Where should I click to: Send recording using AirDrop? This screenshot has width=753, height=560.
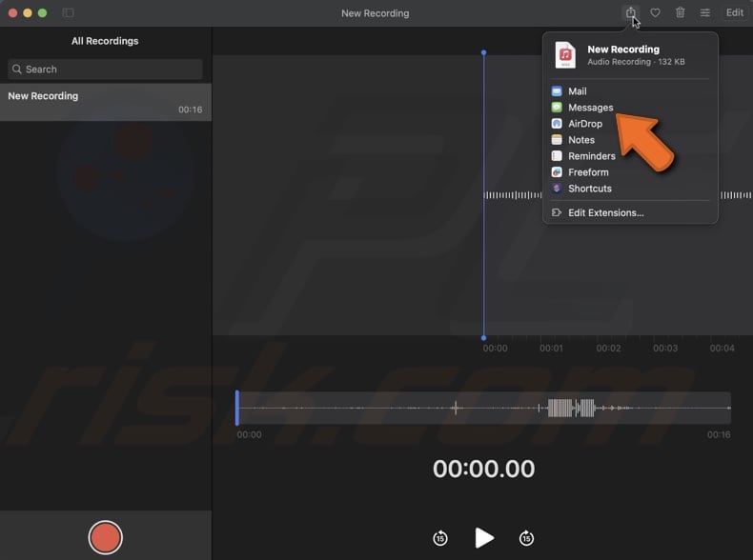tap(585, 124)
